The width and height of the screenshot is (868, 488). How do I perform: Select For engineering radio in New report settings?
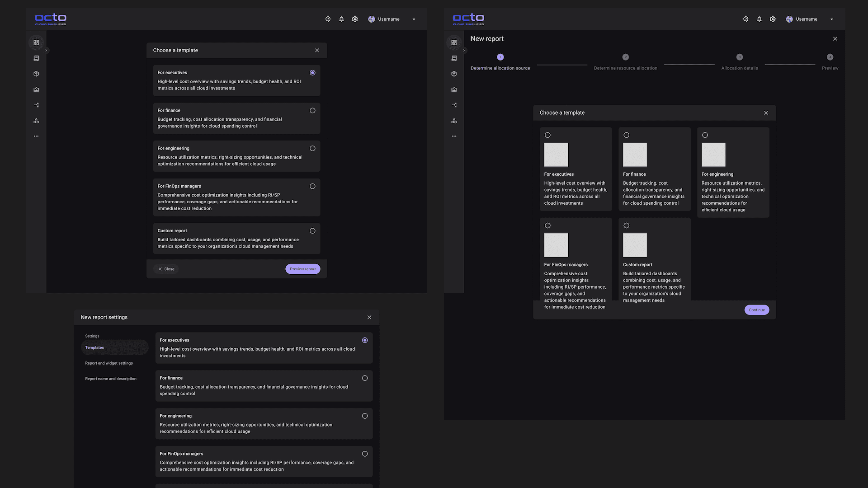click(365, 416)
